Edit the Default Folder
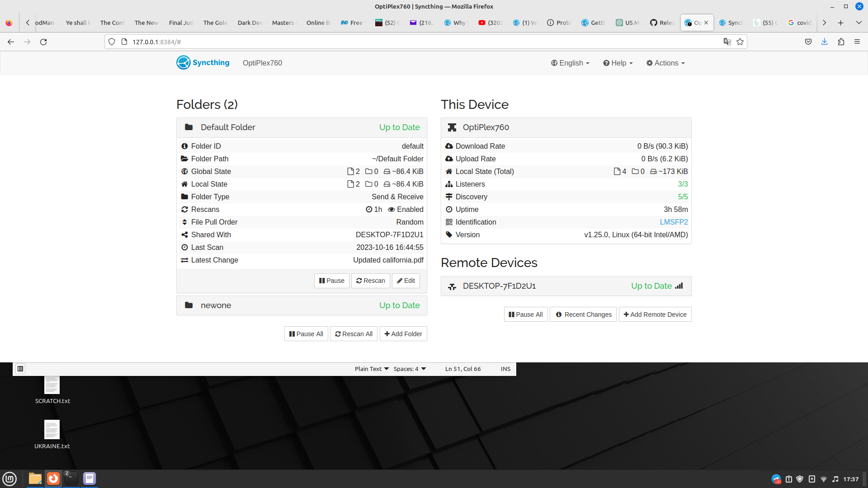The width and height of the screenshot is (868, 488). coord(406,281)
